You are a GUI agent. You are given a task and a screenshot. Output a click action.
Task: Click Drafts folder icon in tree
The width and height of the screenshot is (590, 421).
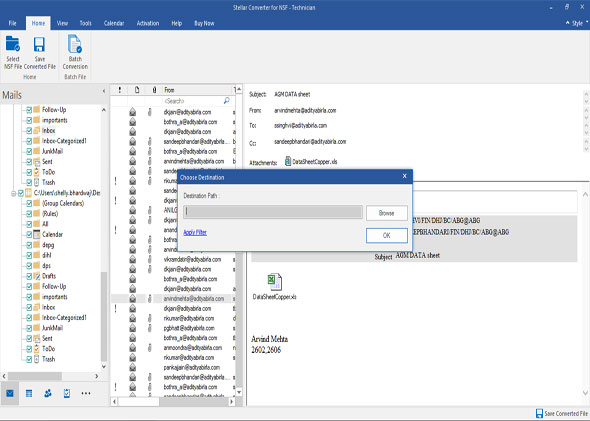tap(36, 276)
